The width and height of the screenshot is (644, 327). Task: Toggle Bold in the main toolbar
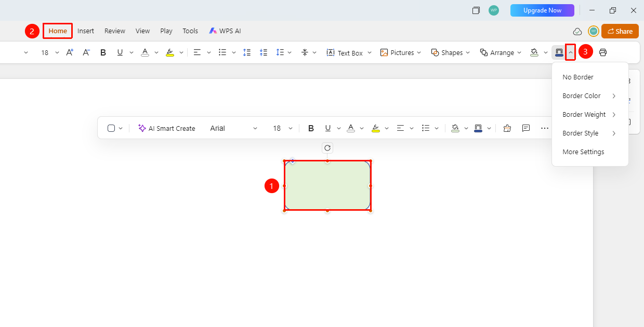(x=103, y=52)
